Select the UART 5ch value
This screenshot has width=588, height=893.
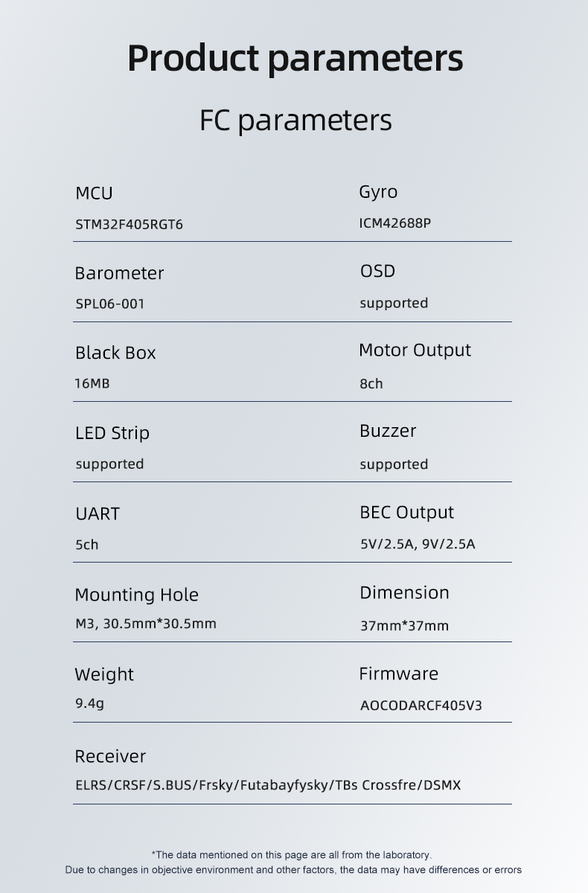pos(86,544)
